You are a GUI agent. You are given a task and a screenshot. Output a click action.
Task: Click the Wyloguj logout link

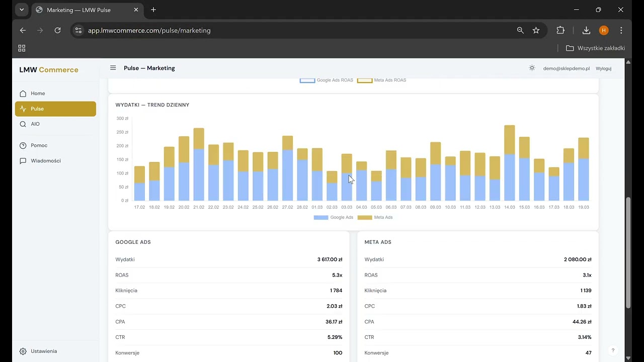pyautogui.click(x=603, y=68)
